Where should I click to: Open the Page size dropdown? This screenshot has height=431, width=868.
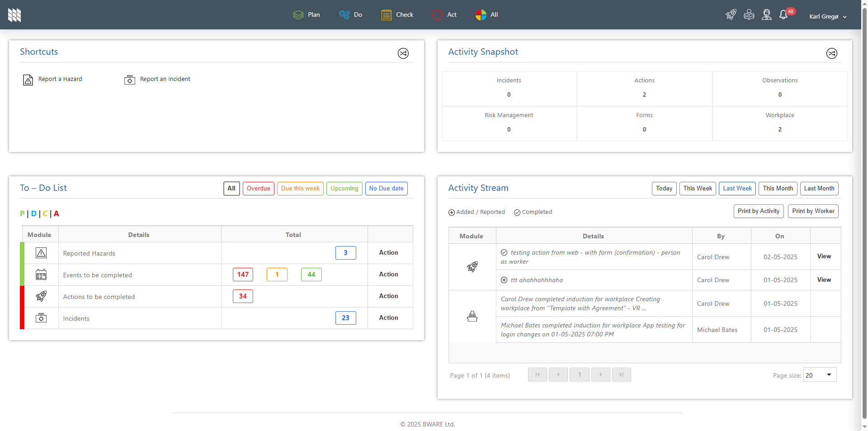point(820,375)
